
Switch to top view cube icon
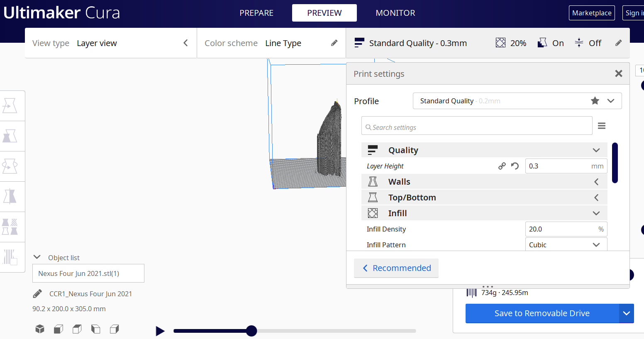(77, 329)
